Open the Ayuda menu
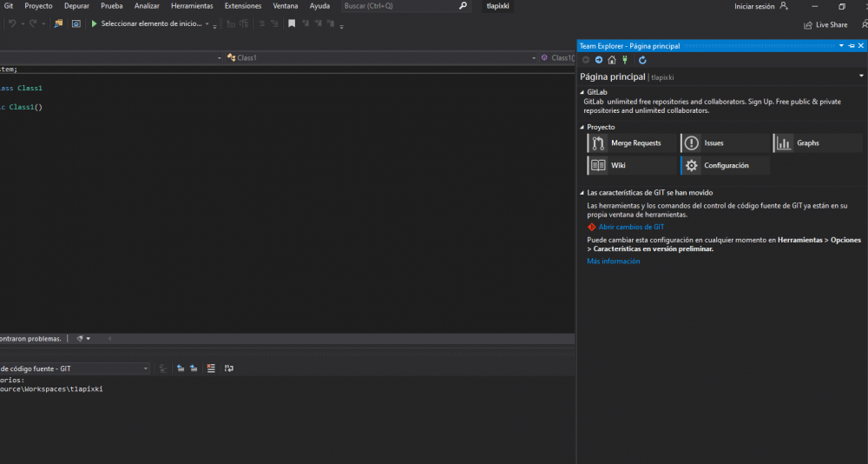Image resolution: width=868 pixels, height=464 pixels. pyautogui.click(x=320, y=6)
